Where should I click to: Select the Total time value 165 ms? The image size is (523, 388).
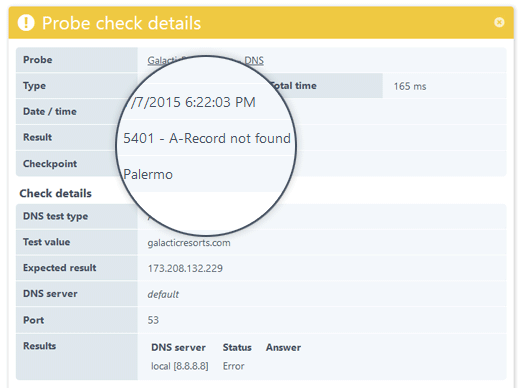point(410,86)
